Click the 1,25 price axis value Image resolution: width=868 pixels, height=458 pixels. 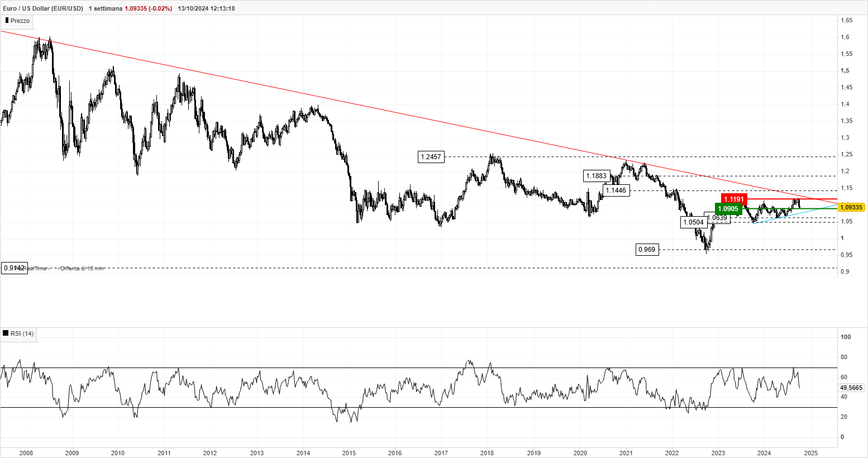846,155
